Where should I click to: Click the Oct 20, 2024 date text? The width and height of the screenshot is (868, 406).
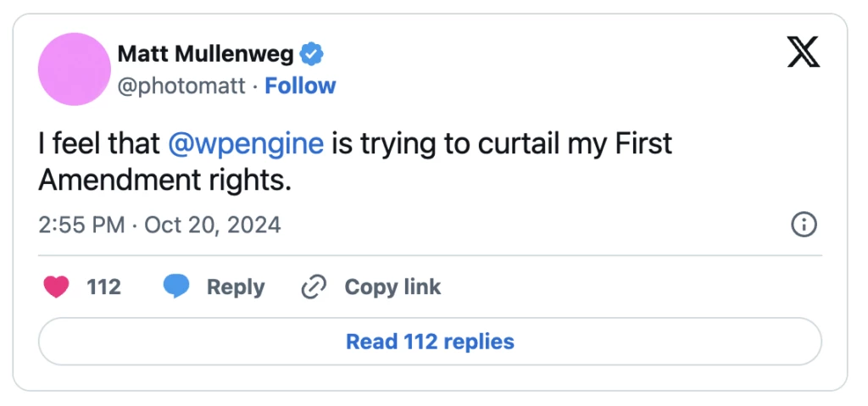[212, 225]
